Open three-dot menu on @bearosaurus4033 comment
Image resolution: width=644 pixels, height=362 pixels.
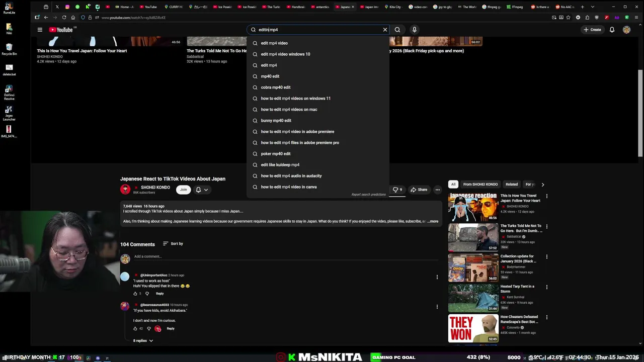437,307
